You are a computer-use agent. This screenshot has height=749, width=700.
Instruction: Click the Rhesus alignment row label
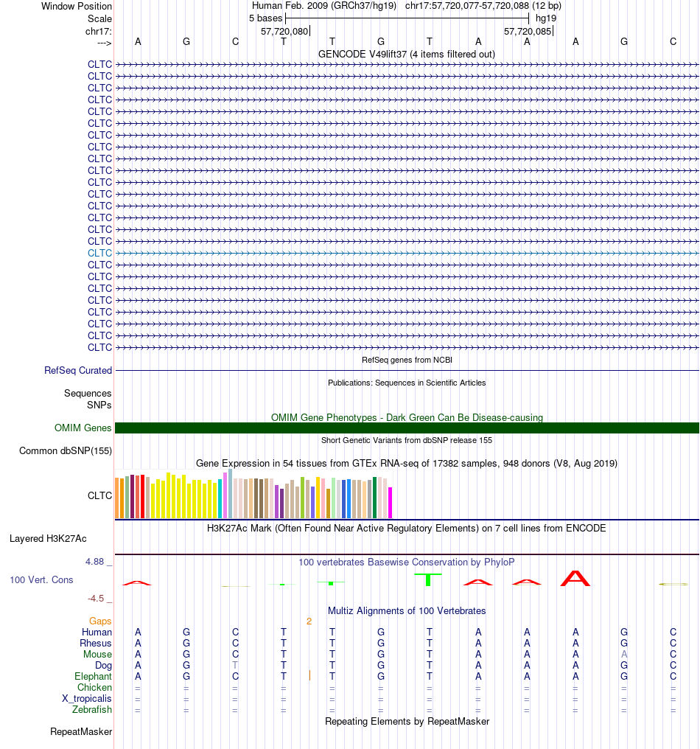pos(96,643)
